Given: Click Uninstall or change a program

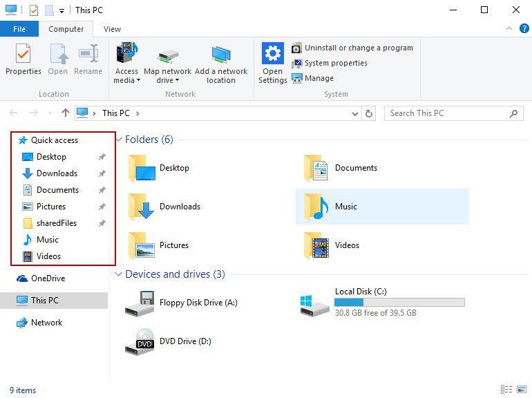Looking at the screenshot, I should pyautogui.click(x=352, y=48).
